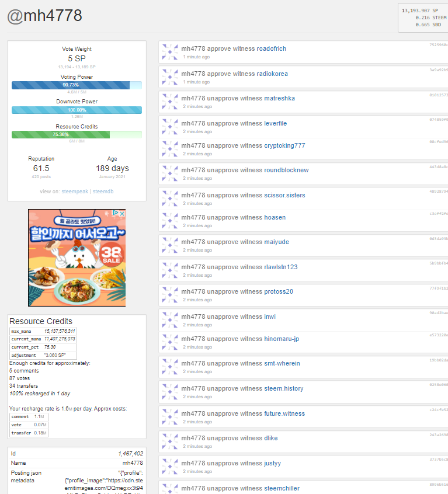Open the radiokorea witness link
The image size is (448, 494).
pos(272,74)
